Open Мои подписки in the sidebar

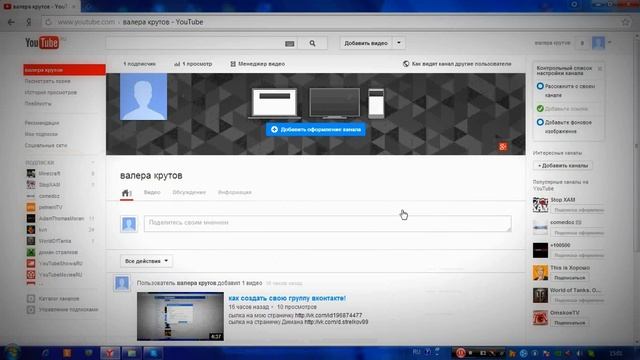coord(41,134)
